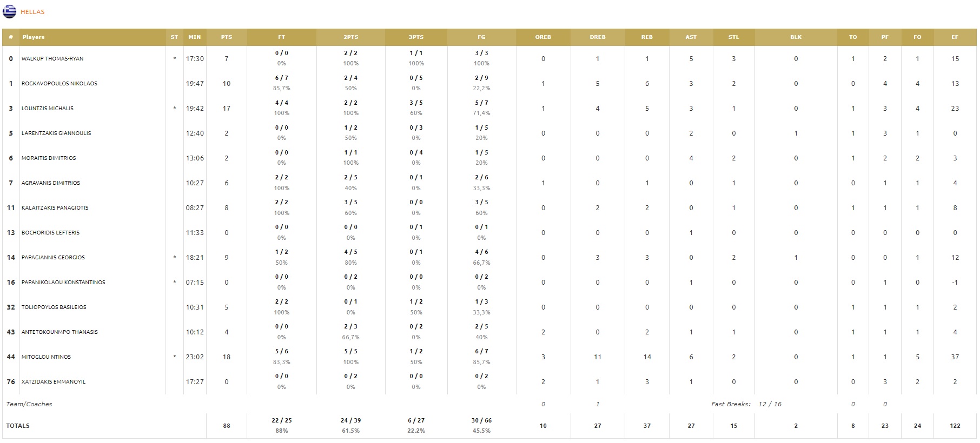Open Mitoglou Ntinos player entry
The width and height of the screenshot is (980, 443).
coord(46,357)
